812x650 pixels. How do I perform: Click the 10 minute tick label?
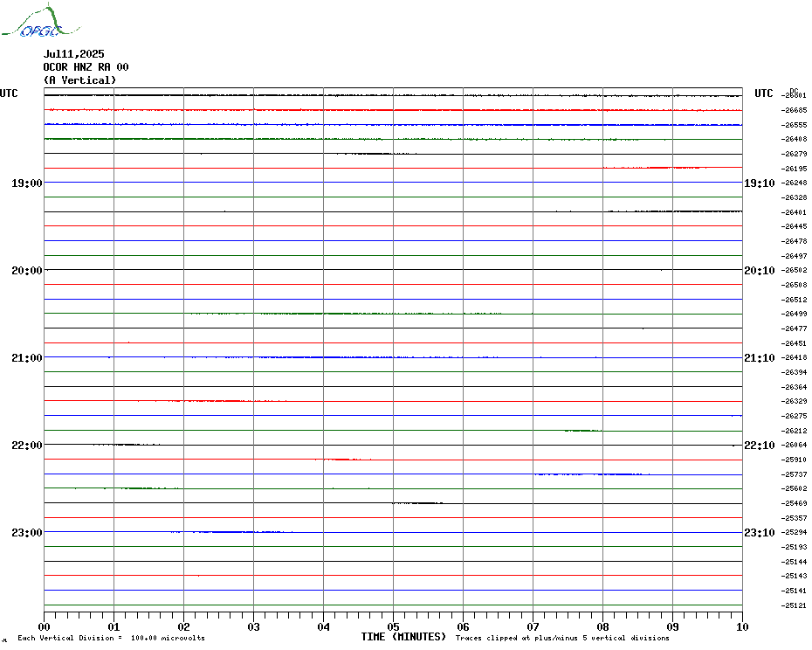pos(743,626)
